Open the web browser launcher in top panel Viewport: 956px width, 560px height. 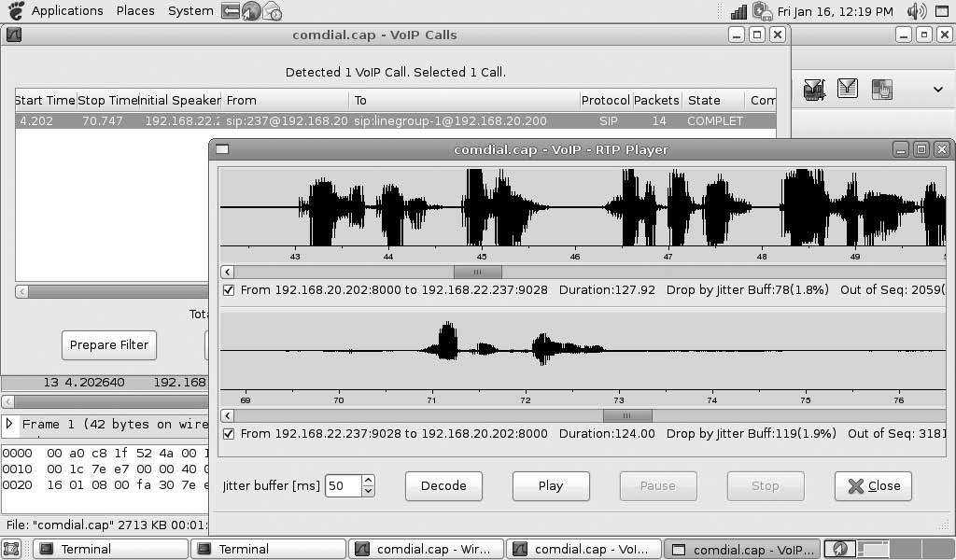click(251, 11)
